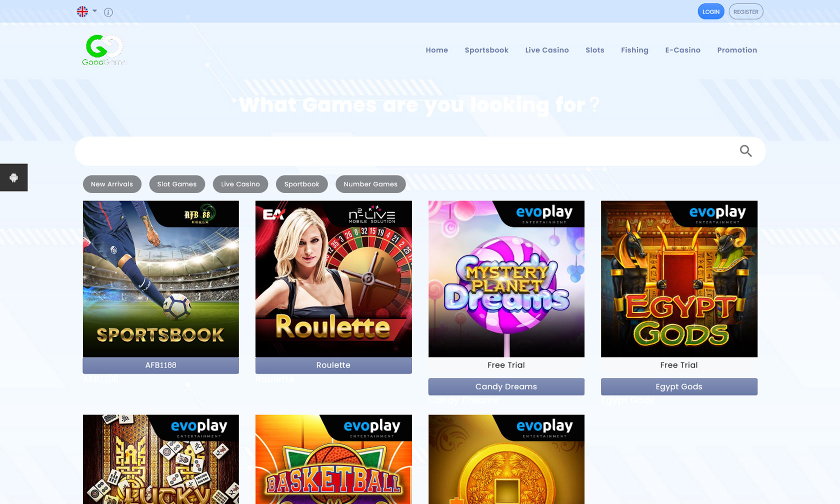Filter by Slot Games tag

coord(177,184)
